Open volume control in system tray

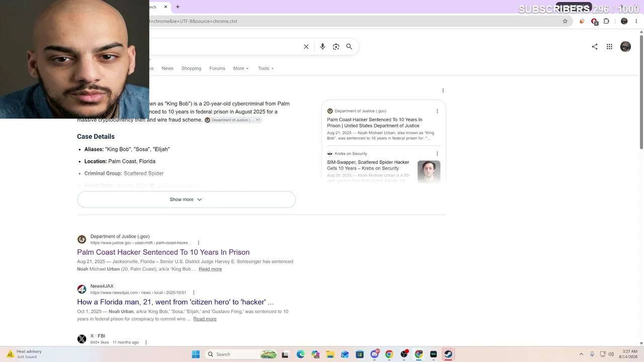611,354
